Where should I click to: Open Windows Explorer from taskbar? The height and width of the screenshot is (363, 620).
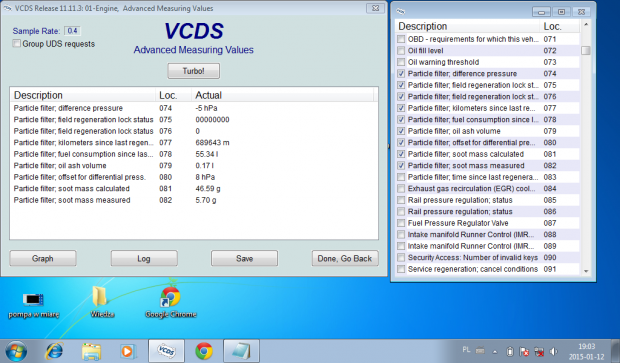(x=91, y=351)
